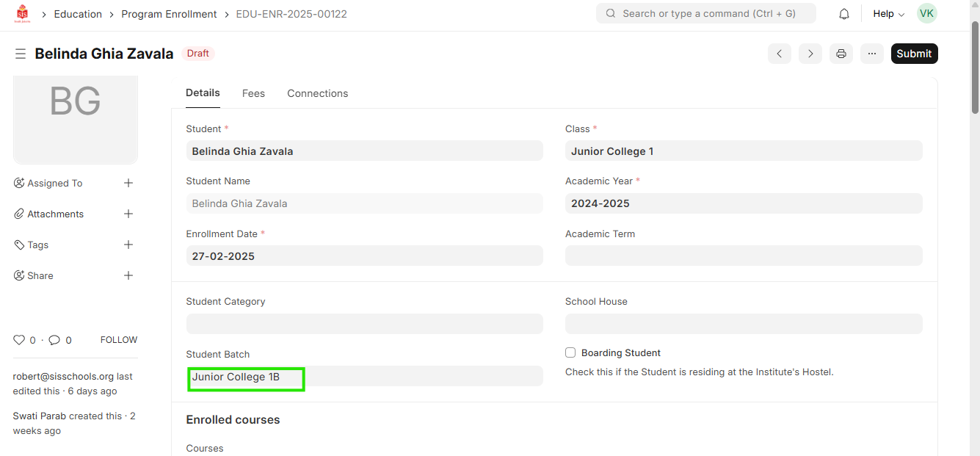Click the search command bar
This screenshot has width=980, height=456.
pyautogui.click(x=706, y=13)
